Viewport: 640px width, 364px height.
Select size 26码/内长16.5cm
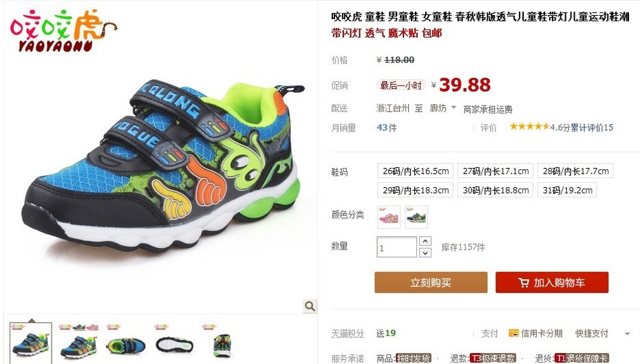click(416, 171)
